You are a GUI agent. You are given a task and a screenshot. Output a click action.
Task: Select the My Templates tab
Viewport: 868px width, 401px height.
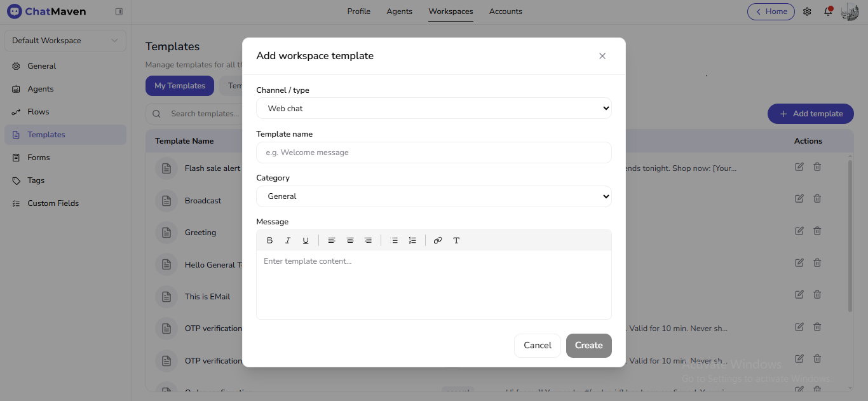179,85
